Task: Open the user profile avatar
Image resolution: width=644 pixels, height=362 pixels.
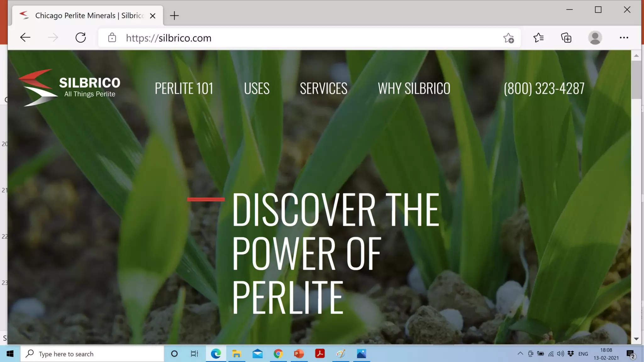Action: (595, 38)
